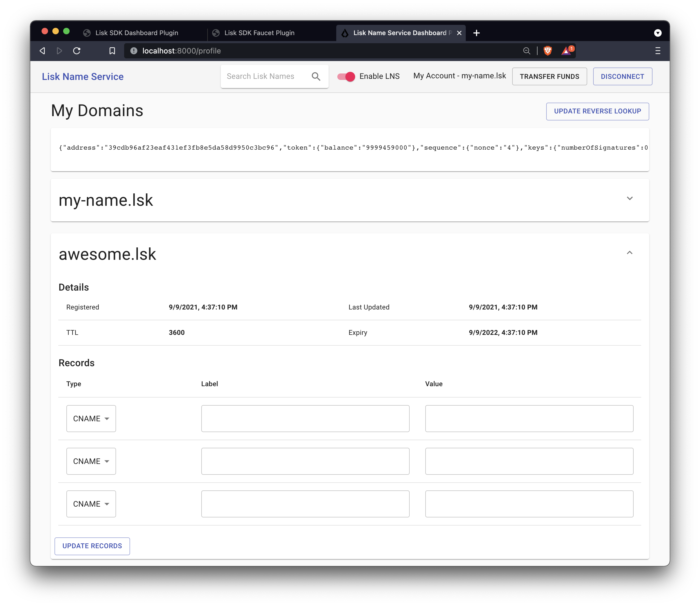Screen dimensions: 700x606
Task: Click the zoom magnifier in address bar
Action: pyautogui.click(x=526, y=51)
